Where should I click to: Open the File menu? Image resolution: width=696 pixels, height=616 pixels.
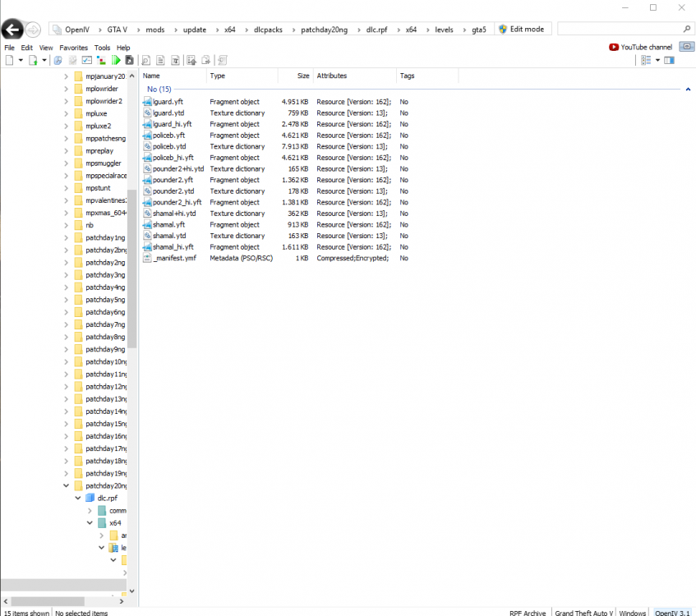[x=9, y=48]
